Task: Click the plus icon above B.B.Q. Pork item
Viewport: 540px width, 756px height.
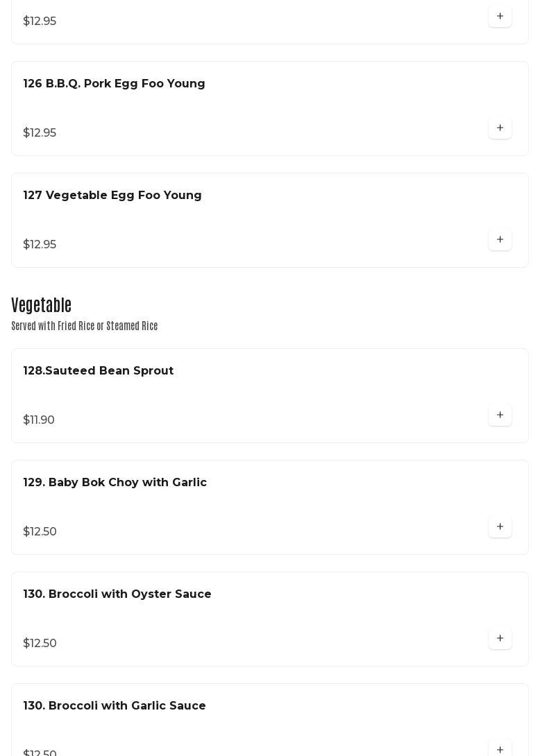Action: [x=500, y=17]
